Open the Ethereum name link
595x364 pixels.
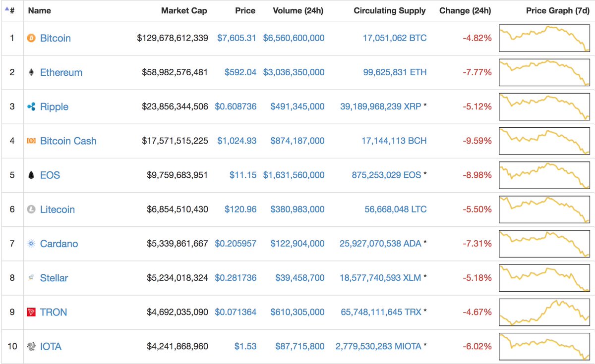click(61, 72)
